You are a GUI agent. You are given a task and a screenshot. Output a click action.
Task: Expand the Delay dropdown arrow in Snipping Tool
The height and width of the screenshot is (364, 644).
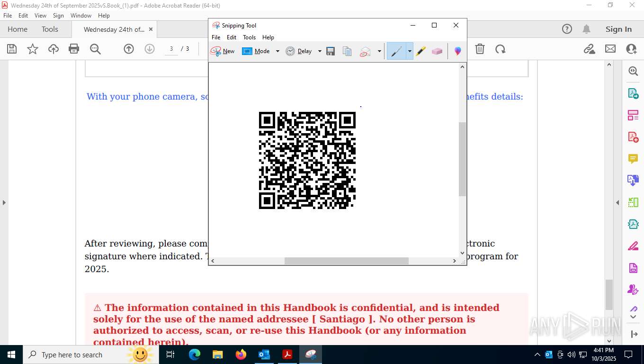point(320,51)
